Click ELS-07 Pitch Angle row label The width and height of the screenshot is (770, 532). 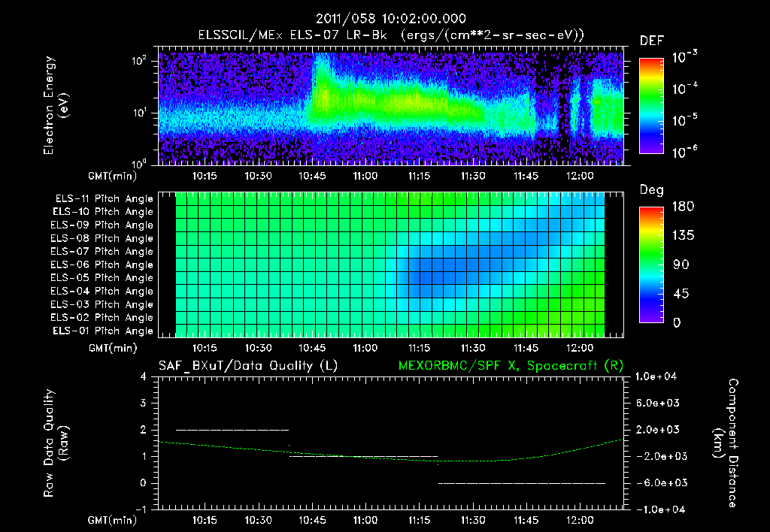point(102,251)
